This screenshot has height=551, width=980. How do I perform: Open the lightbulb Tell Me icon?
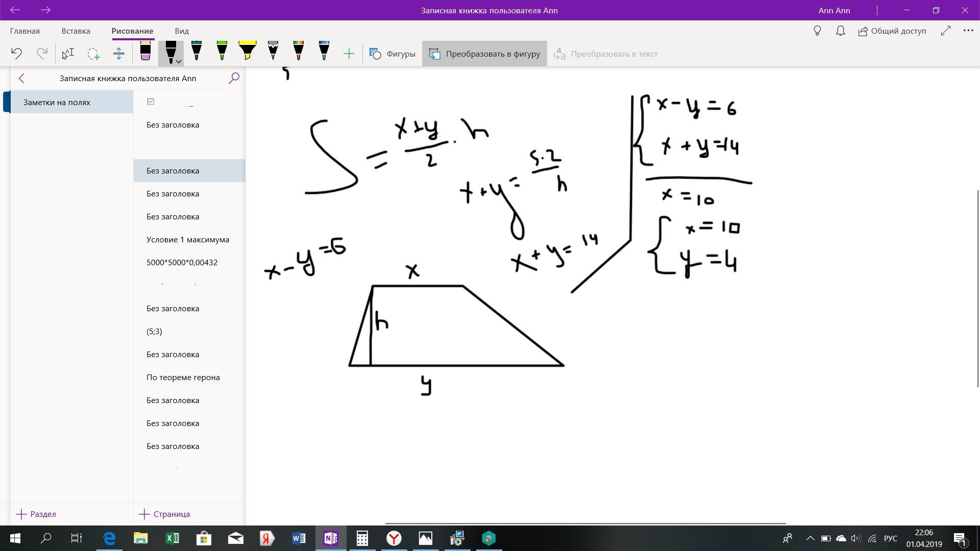tap(817, 31)
